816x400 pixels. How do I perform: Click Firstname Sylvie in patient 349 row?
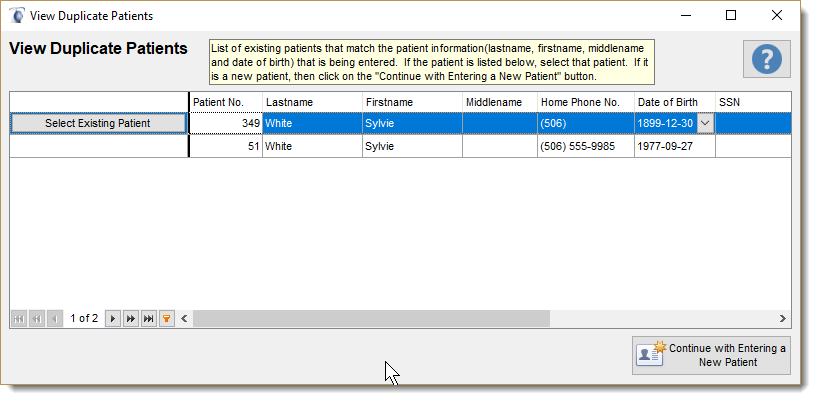pos(412,123)
